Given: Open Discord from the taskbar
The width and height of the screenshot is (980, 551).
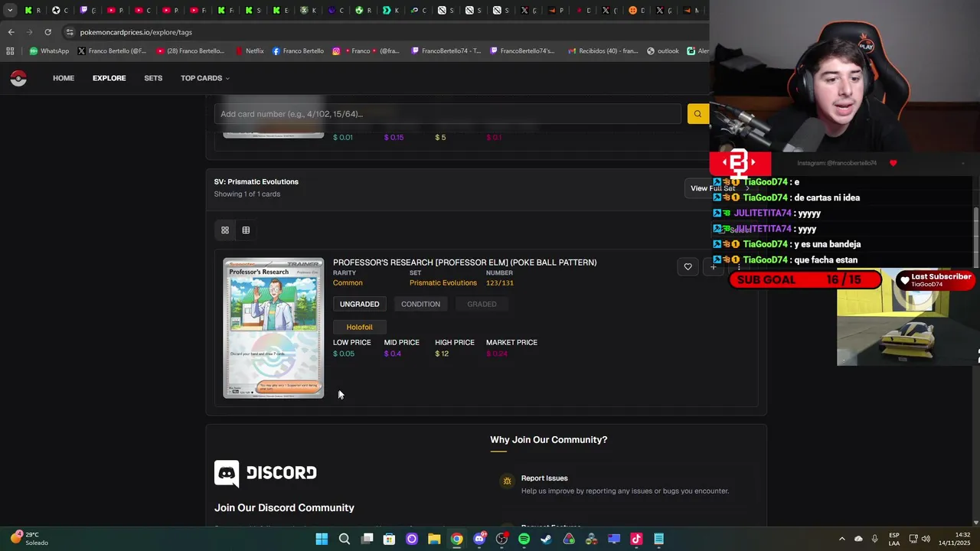Looking at the screenshot, I should pyautogui.click(x=479, y=539).
